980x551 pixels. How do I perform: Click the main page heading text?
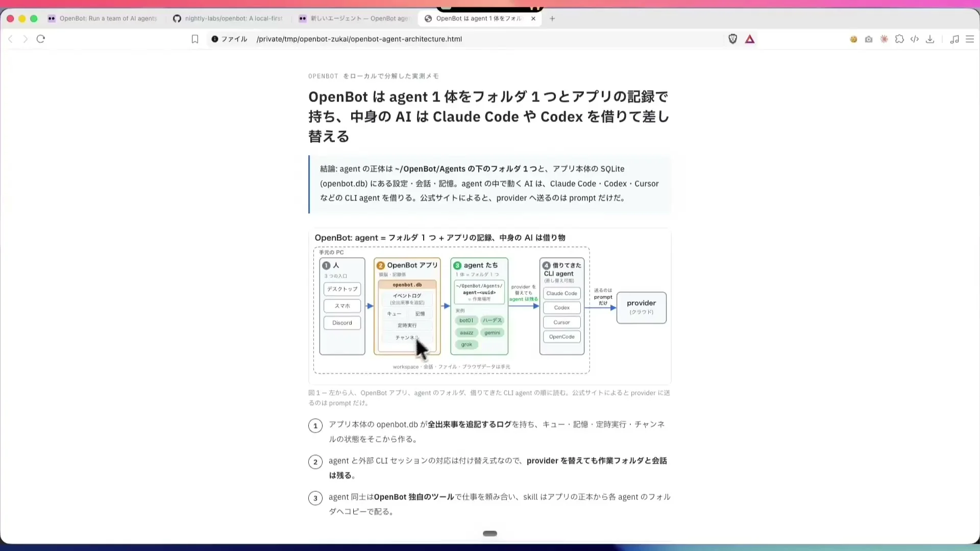(x=489, y=117)
